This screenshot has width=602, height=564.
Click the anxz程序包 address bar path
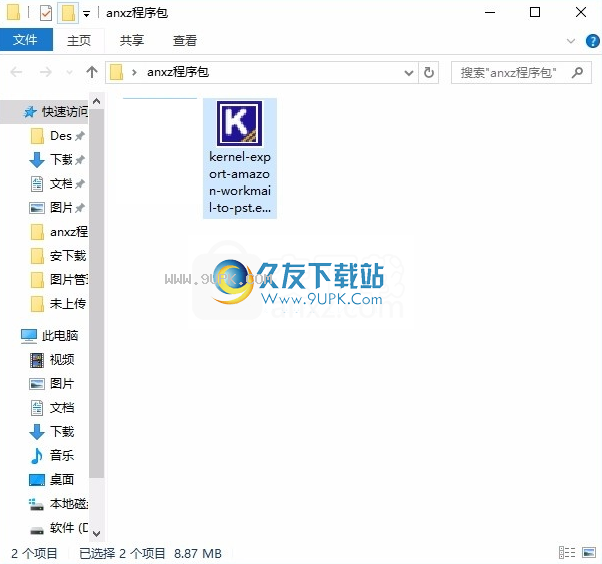click(178, 72)
